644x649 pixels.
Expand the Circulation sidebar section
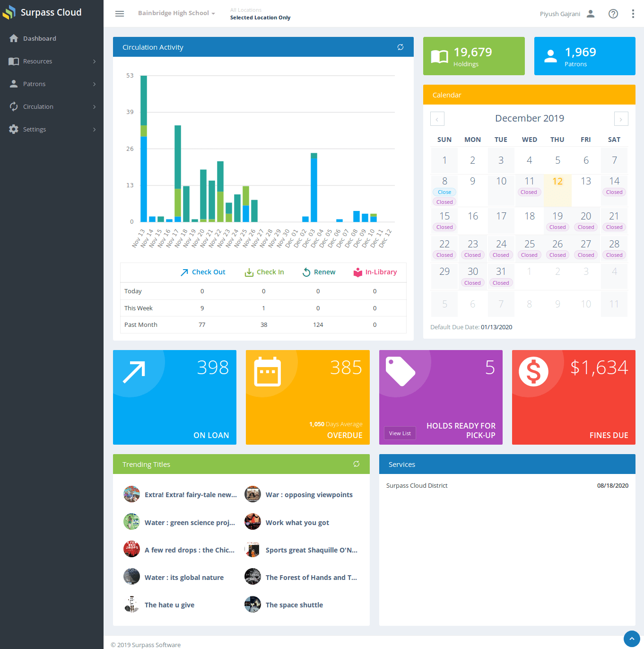[x=52, y=106]
